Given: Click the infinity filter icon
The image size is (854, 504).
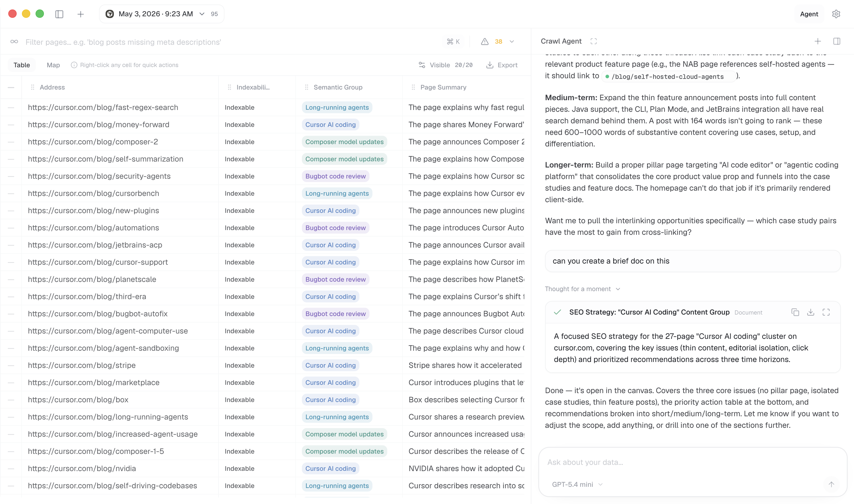Looking at the screenshot, I should (x=14, y=42).
